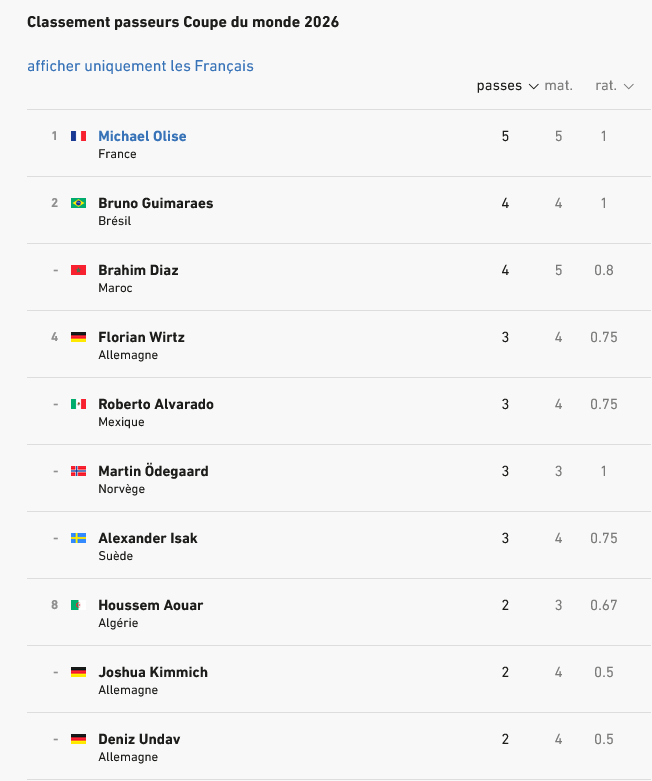This screenshot has width=652, height=781.
Task: Select Houssem Aouar's name
Action: tap(150, 605)
